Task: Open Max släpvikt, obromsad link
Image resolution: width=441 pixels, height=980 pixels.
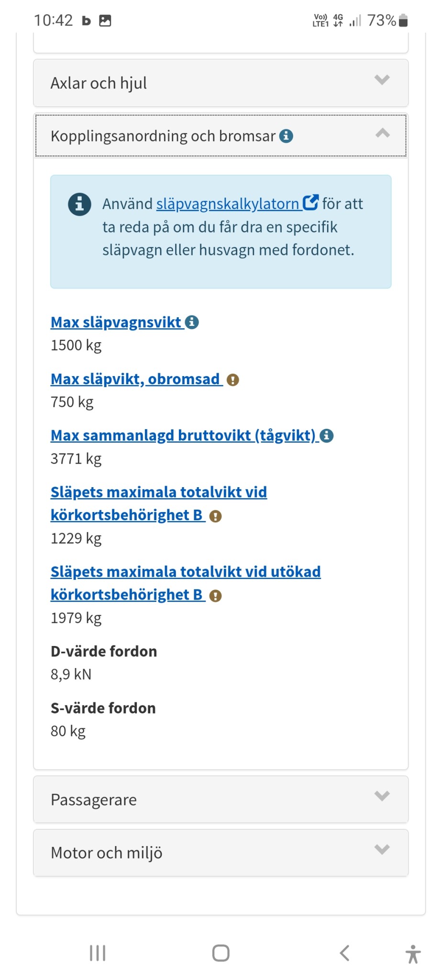Action: (135, 379)
